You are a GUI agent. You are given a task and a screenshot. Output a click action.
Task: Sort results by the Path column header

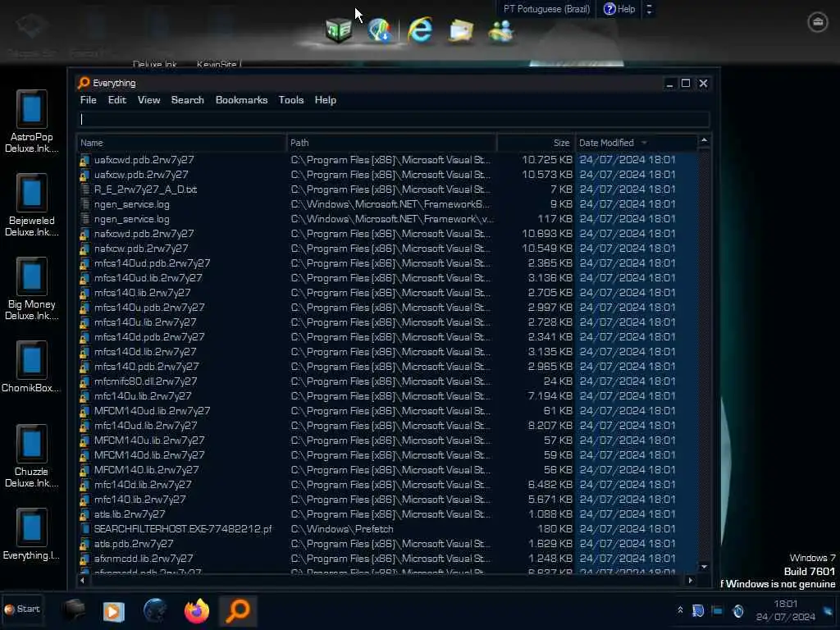391,143
